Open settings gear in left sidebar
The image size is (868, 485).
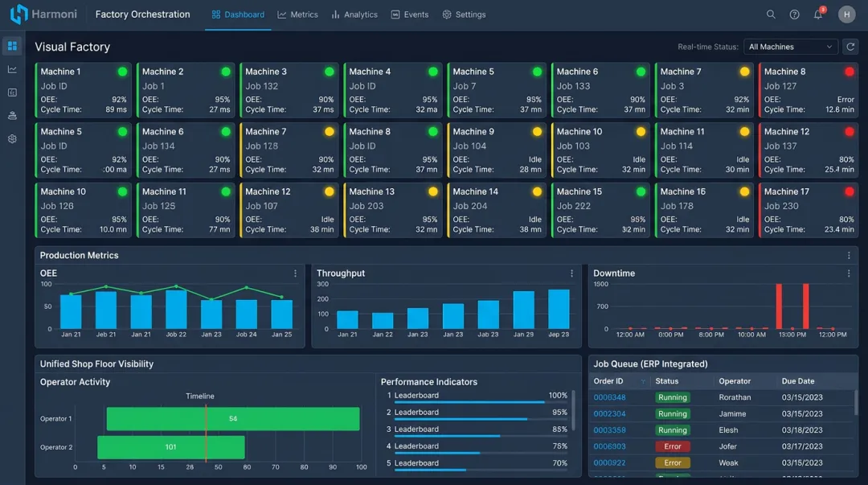[12, 138]
